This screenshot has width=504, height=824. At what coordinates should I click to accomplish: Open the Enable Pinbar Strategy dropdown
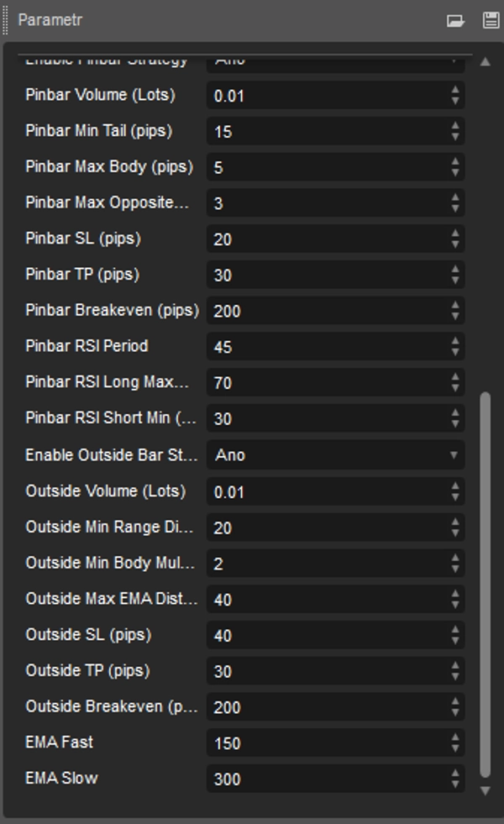453,60
